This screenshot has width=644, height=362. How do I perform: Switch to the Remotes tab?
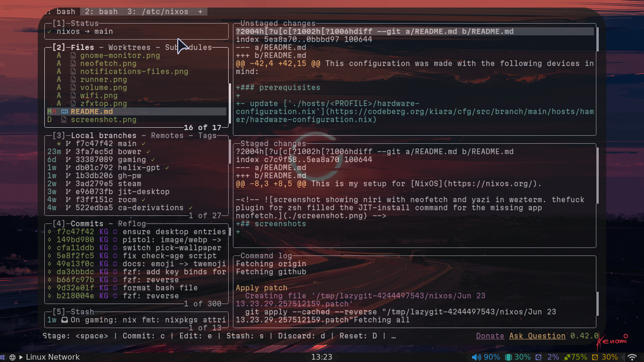[x=167, y=136]
